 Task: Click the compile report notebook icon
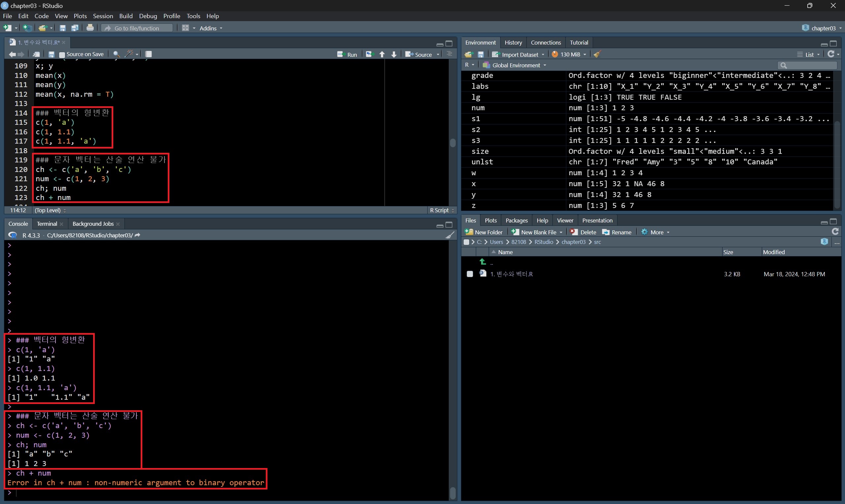click(149, 54)
